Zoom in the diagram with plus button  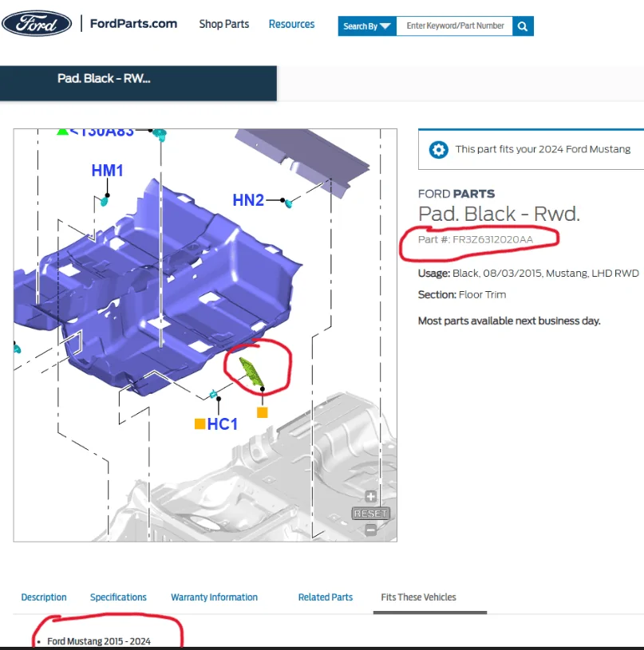(371, 496)
